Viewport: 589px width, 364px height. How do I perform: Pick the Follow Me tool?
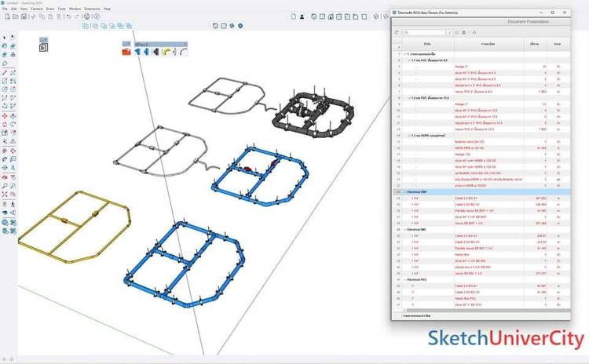[13, 124]
